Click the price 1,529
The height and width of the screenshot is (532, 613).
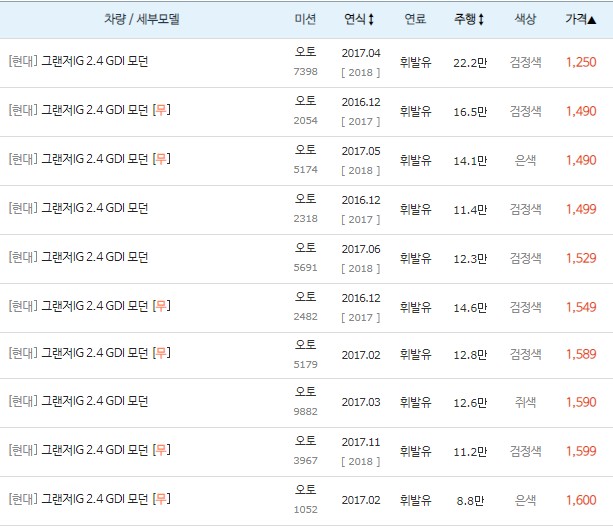pyautogui.click(x=581, y=258)
